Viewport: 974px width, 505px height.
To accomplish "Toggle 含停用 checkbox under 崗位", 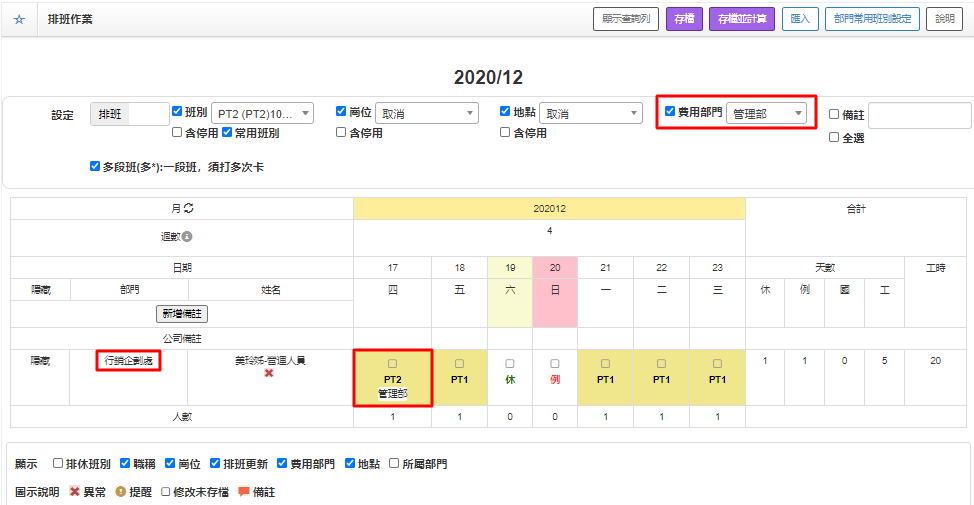I will pyautogui.click(x=341, y=132).
